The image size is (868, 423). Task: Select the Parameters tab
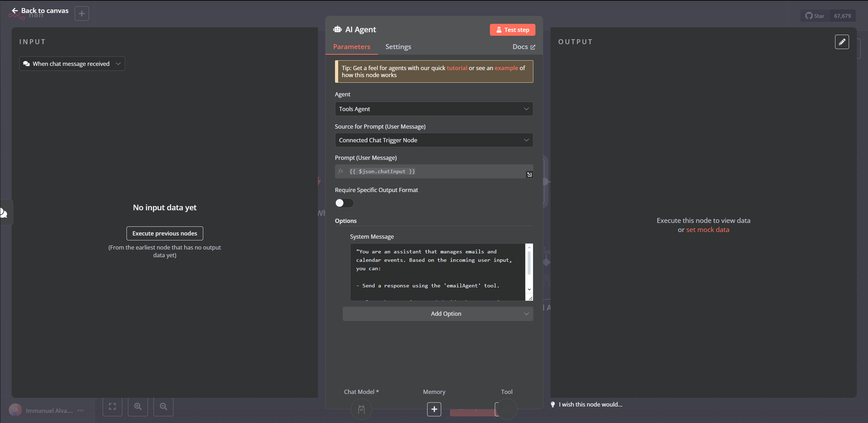tap(351, 47)
